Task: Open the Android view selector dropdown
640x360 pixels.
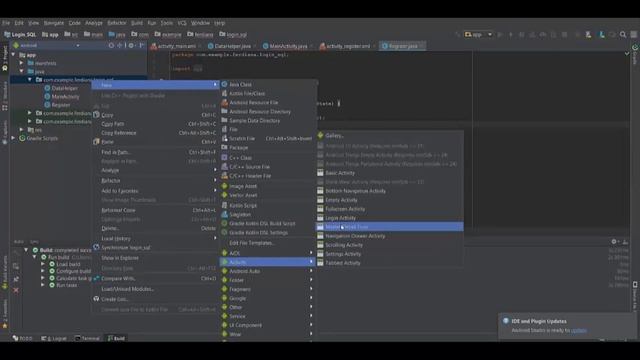Action: 46,45
